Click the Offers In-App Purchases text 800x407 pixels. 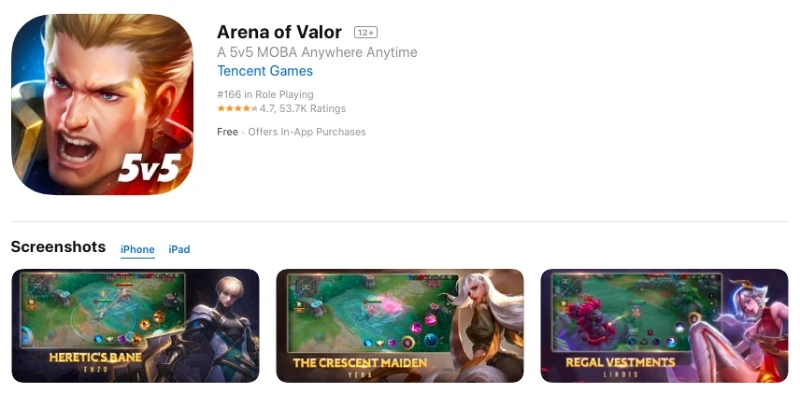[x=307, y=132]
